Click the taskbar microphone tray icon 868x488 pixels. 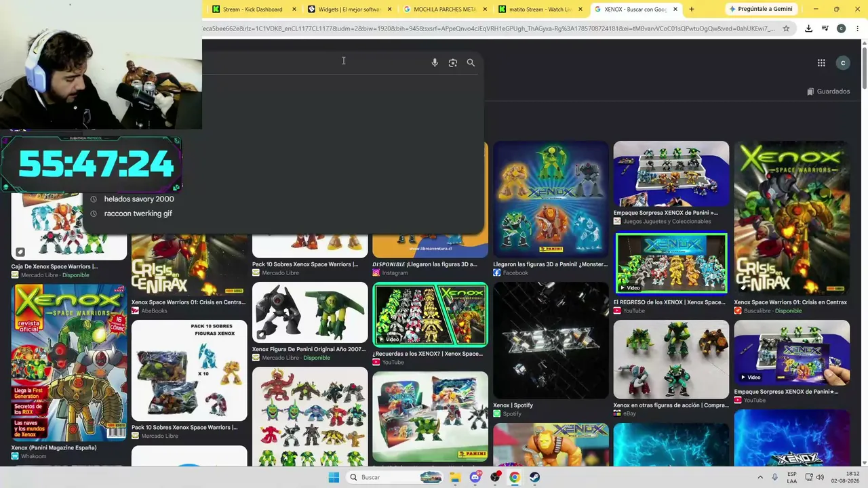775,477
